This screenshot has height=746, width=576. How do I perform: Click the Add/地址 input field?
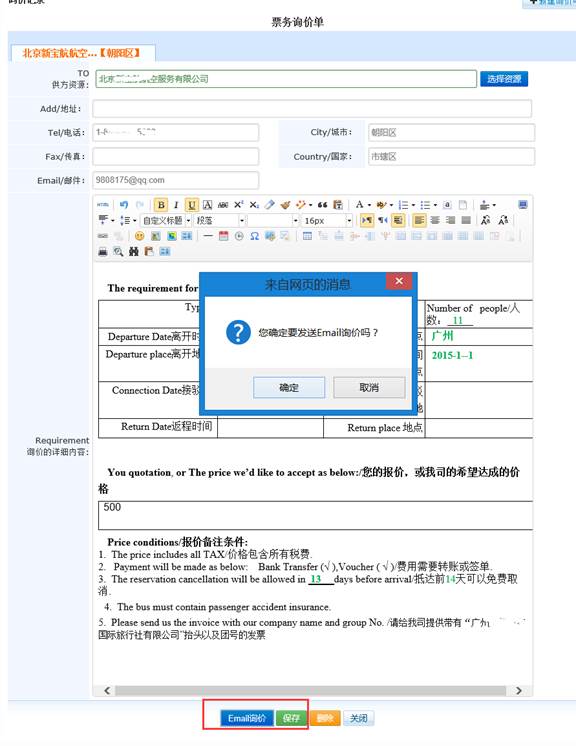312,108
